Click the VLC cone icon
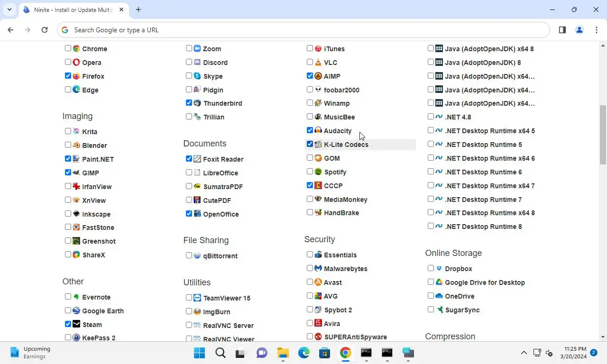This screenshot has width=607, height=364. (x=318, y=62)
